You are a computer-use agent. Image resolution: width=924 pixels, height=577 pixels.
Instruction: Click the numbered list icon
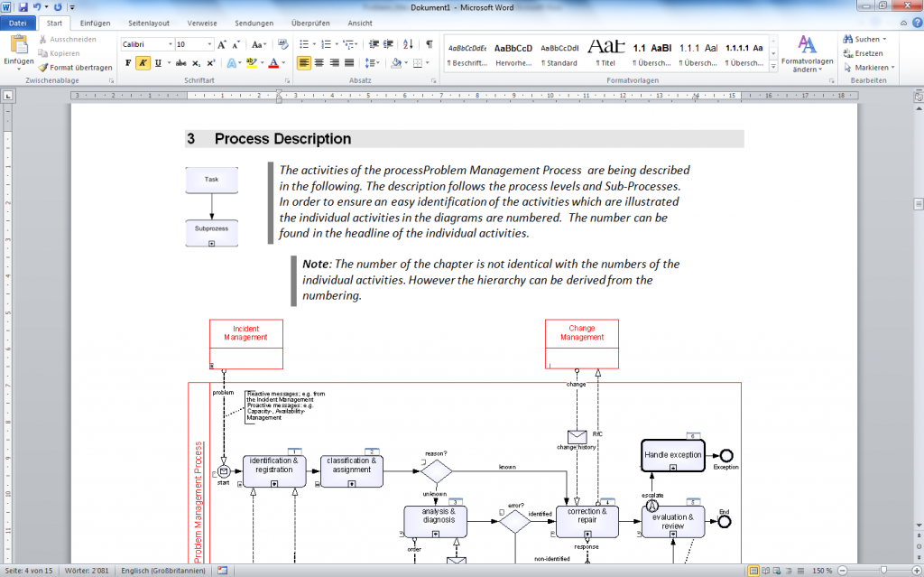(326, 44)
